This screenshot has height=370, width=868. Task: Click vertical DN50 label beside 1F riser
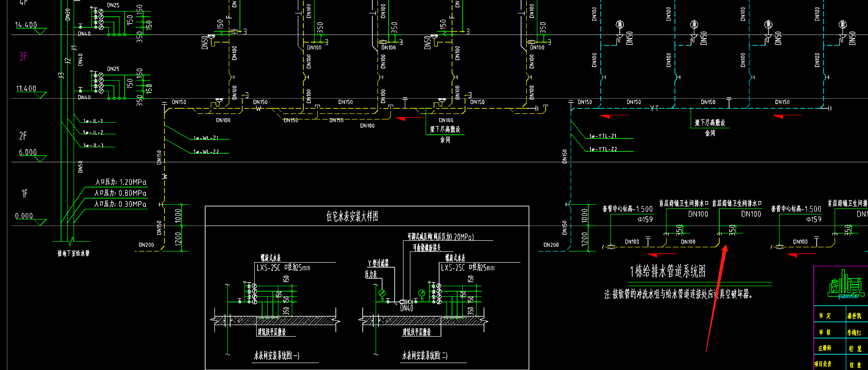[x=81, y=167]
